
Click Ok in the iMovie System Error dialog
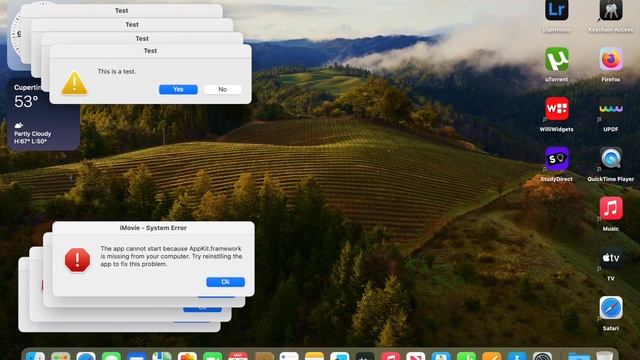(225, 282)
